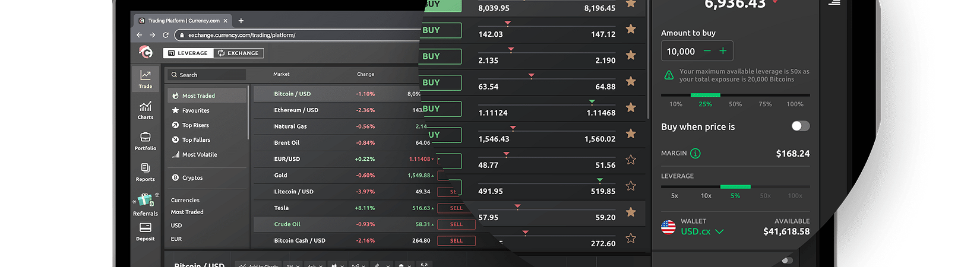The image size is (980, 267).
Task: Click BUY button in the 142.03 row
Action: 441,30
